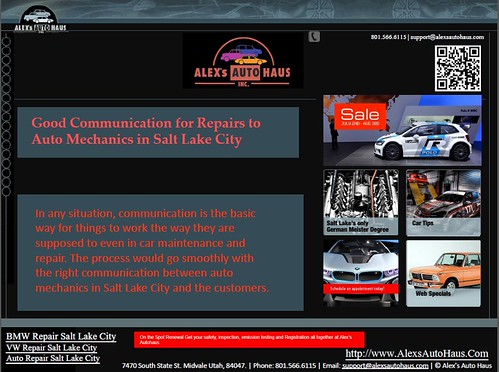Click the 801.566.6115 phone number in the header
The image size is (499, 372).
coord(388,37)
